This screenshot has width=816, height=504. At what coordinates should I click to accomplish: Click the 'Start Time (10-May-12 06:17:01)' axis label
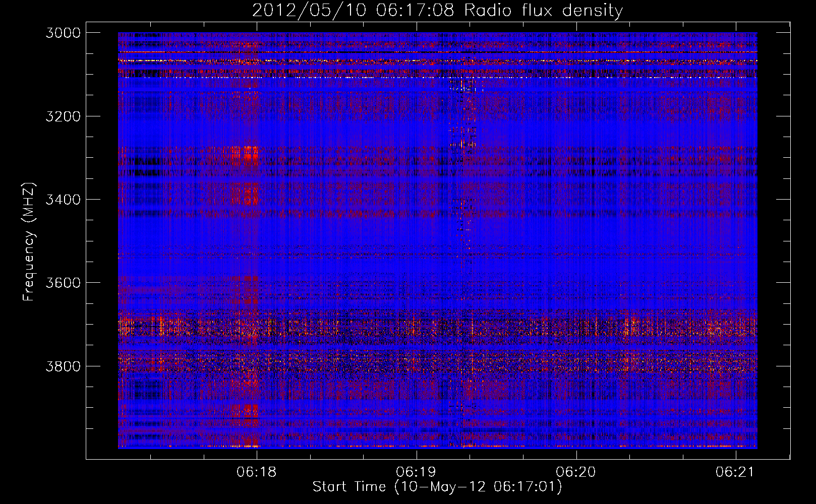[x=437, y=487]
